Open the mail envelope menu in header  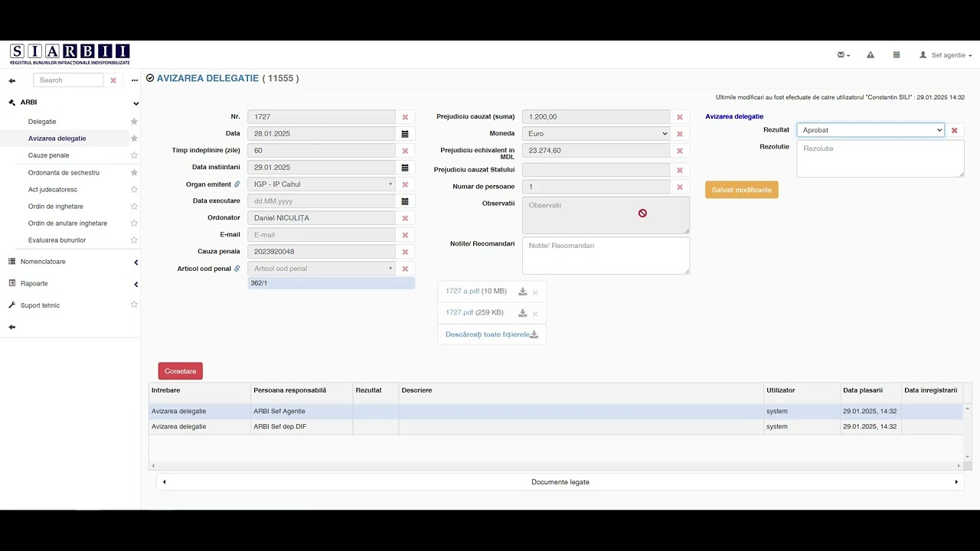[x=844, y=55]
